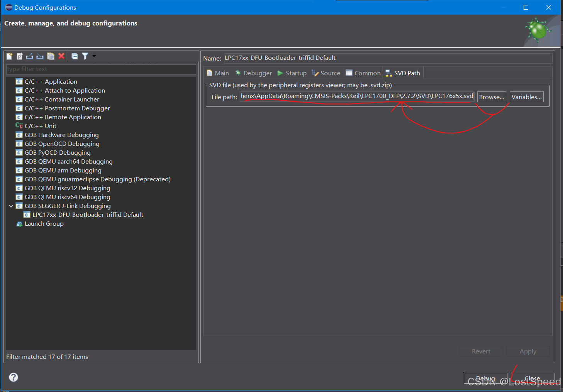Switch to SVD Path tab
This screenshot has width=563, height=392.
point(403,73)
